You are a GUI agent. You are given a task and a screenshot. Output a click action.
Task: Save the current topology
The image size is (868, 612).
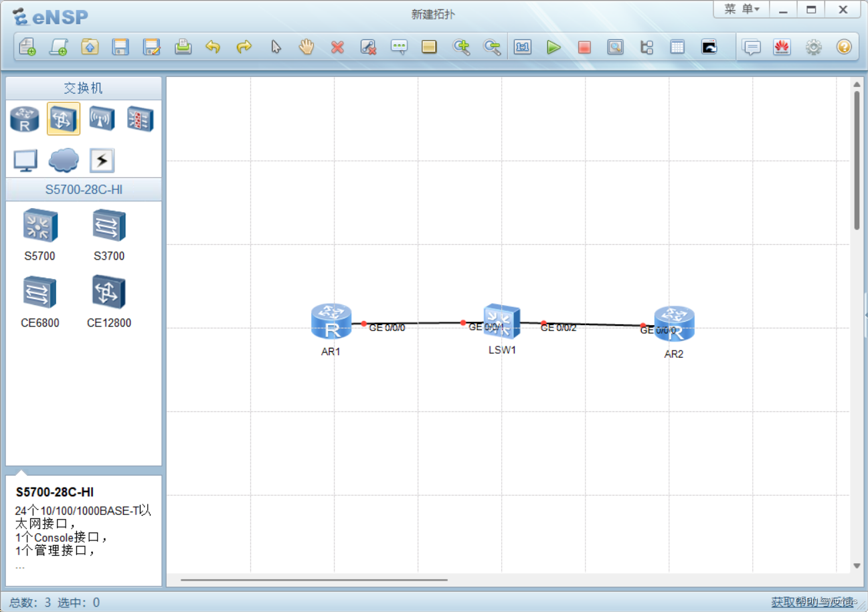point(120,47)
